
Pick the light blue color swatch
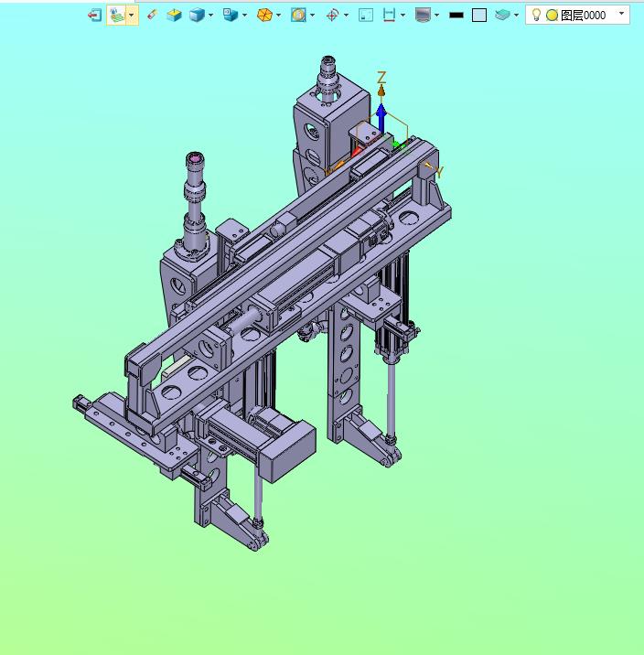click(x=479, y=16)
